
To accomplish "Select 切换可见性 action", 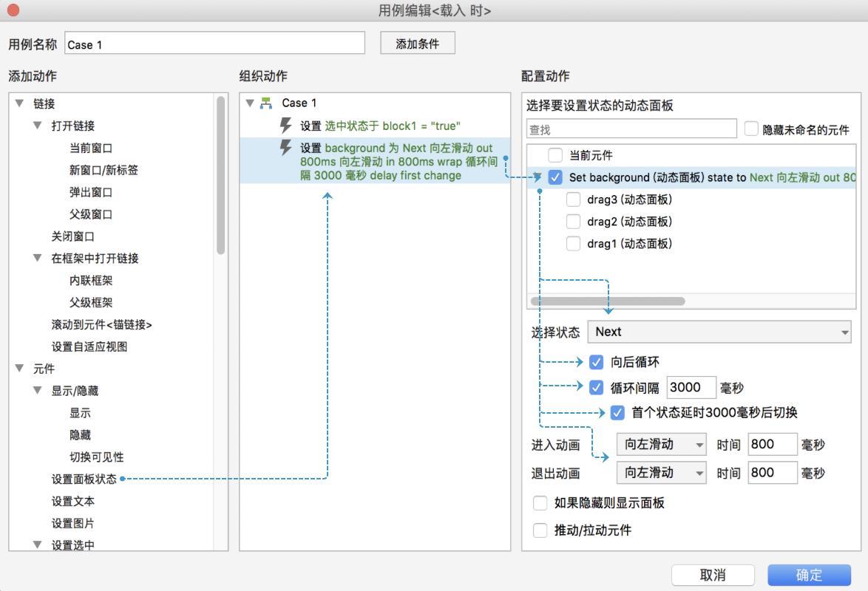I will point(96,457).
